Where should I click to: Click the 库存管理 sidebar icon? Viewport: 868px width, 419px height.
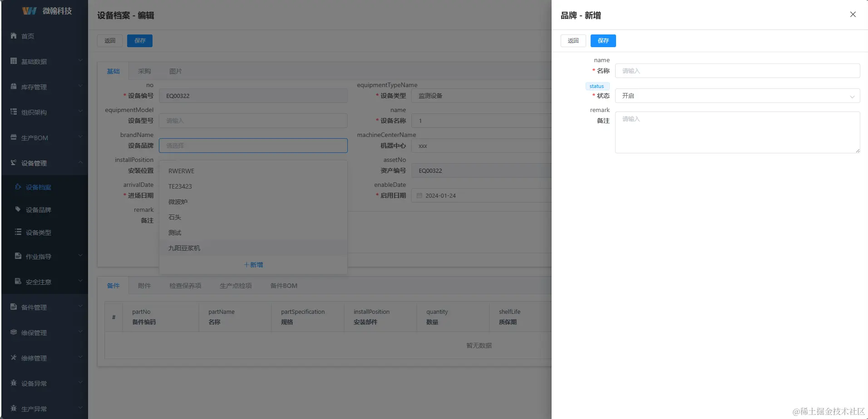(14, 87)
